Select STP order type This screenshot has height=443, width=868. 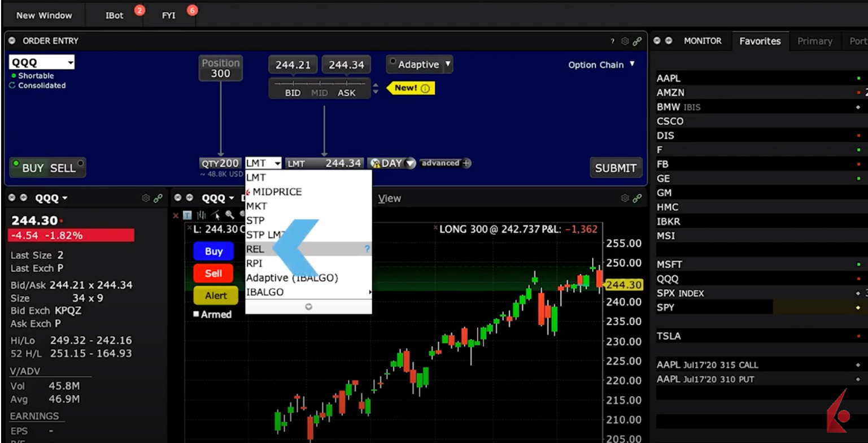pyautogui.click(x=308, y=220)
